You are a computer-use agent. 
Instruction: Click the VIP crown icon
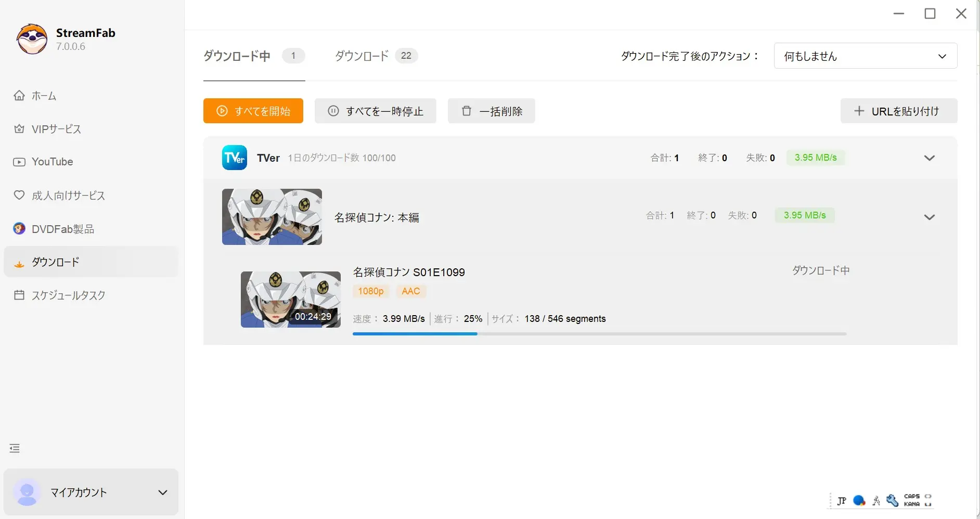(x=19, y=128)
